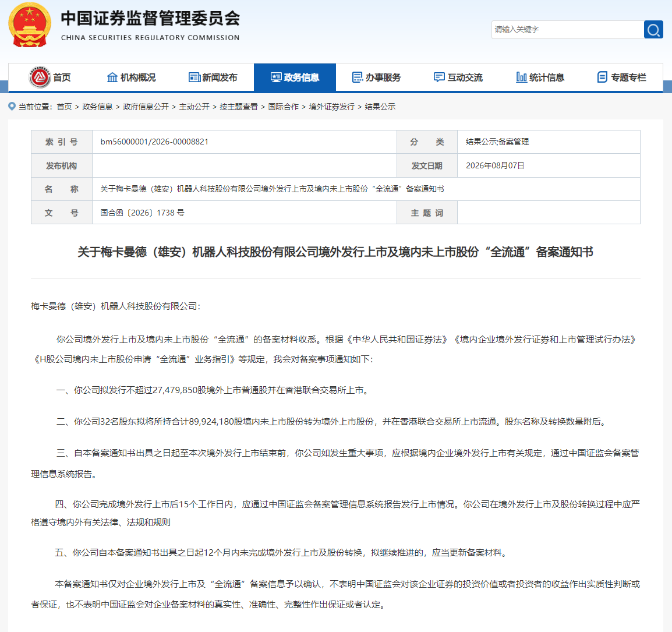The height and width of the screenshot is (632, 672).
Task: Go to 政府信息公开 in the breadcrumb
Action: (146, 107)
